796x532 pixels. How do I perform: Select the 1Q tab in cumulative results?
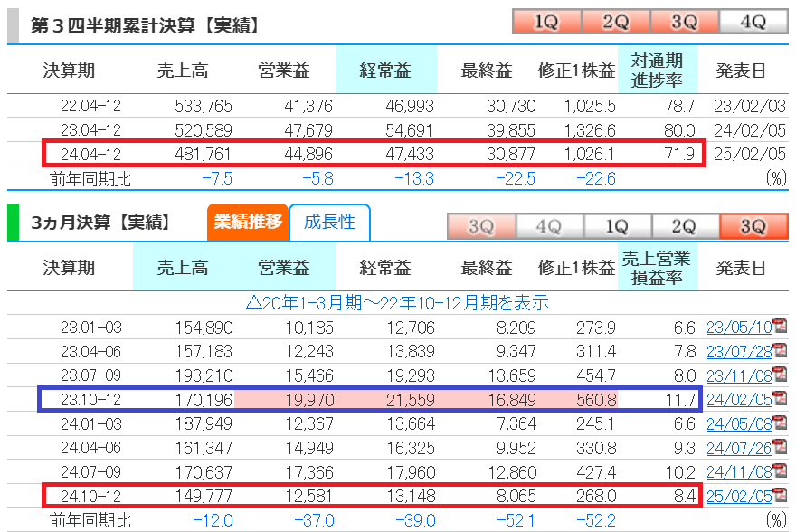click(x=546, y=22)
